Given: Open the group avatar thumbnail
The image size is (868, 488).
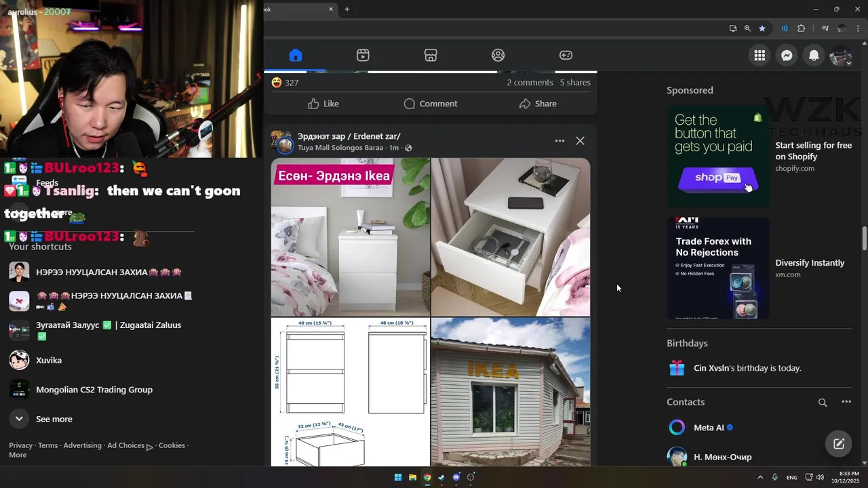Looking at the screenshot, I should tap(281, 142).
